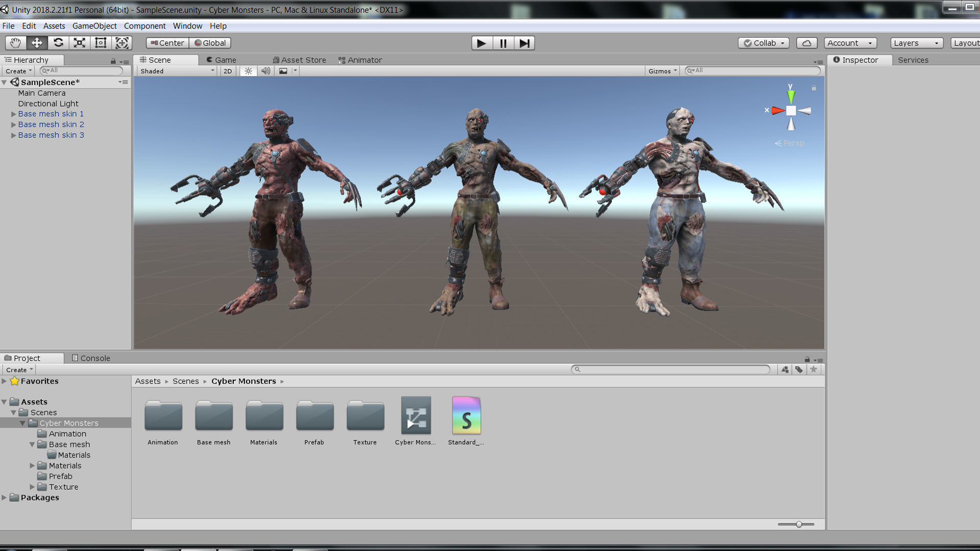Toggle pivot mode Center button
Viewport: 980px width, 551px height.
coord(167,43)
